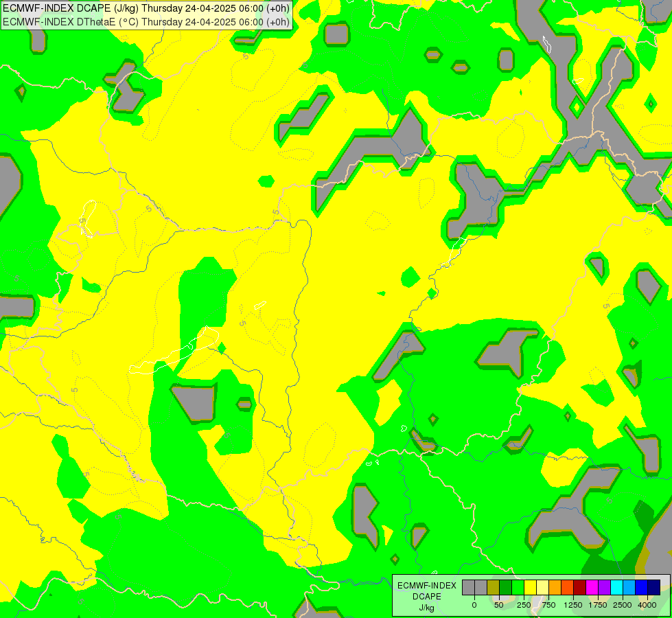Select the magenta legend swatch
Image resolution: width=672 pixels, height=618 pixels.
[x=592, y=588]
